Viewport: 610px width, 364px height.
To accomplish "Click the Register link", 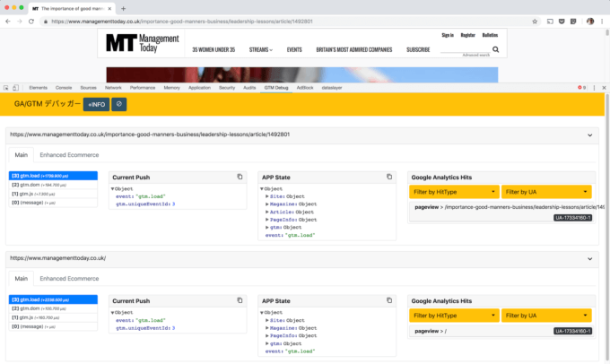I will [x=468, y=35].
